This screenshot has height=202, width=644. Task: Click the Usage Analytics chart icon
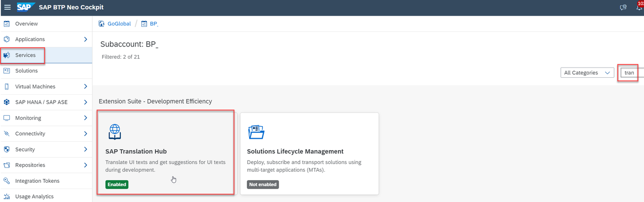(7, 197)
